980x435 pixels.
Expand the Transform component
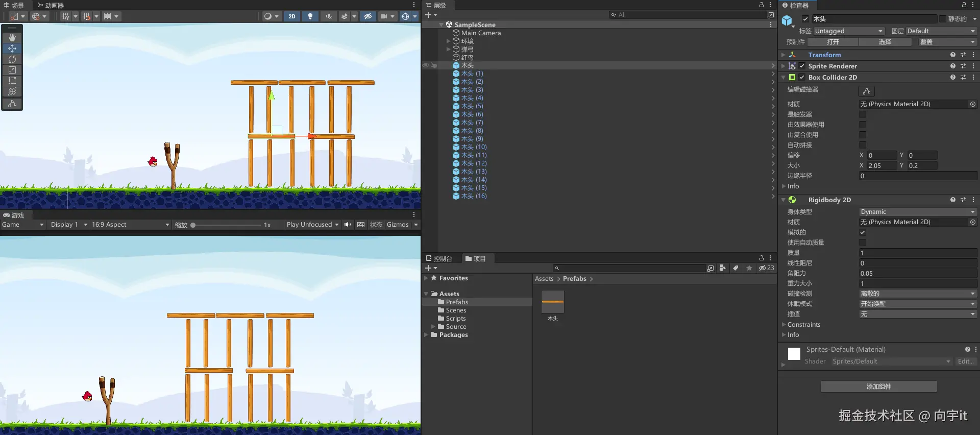pyautogui.click(x=783, y=55)
